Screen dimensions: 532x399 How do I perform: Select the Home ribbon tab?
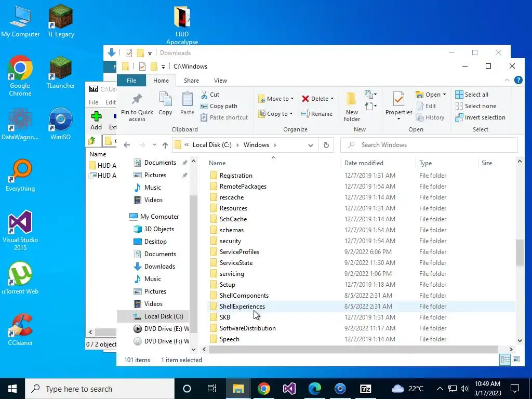[x=161, y=81]
